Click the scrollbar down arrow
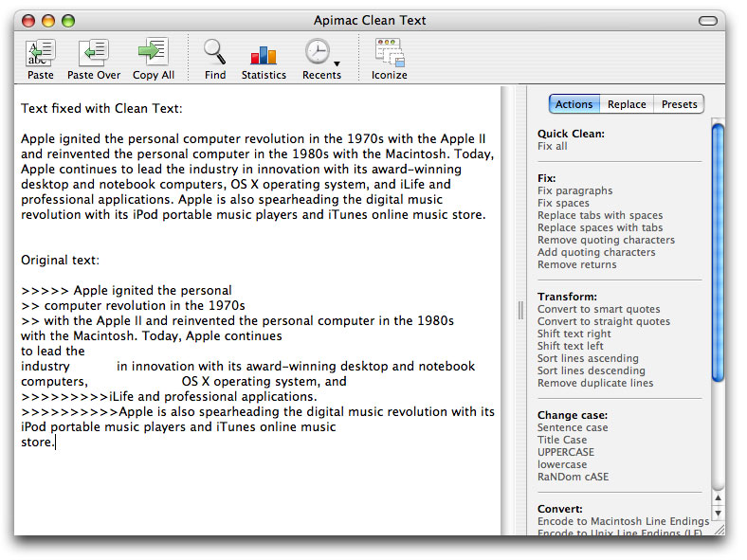The height and width of the screenshot is (560, 747). tap(718, 514)
